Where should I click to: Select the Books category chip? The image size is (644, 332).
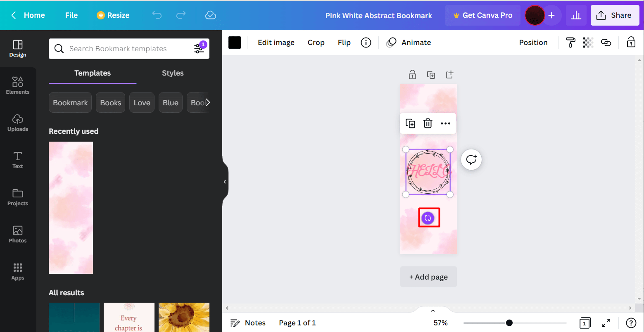tap(111, 103)
